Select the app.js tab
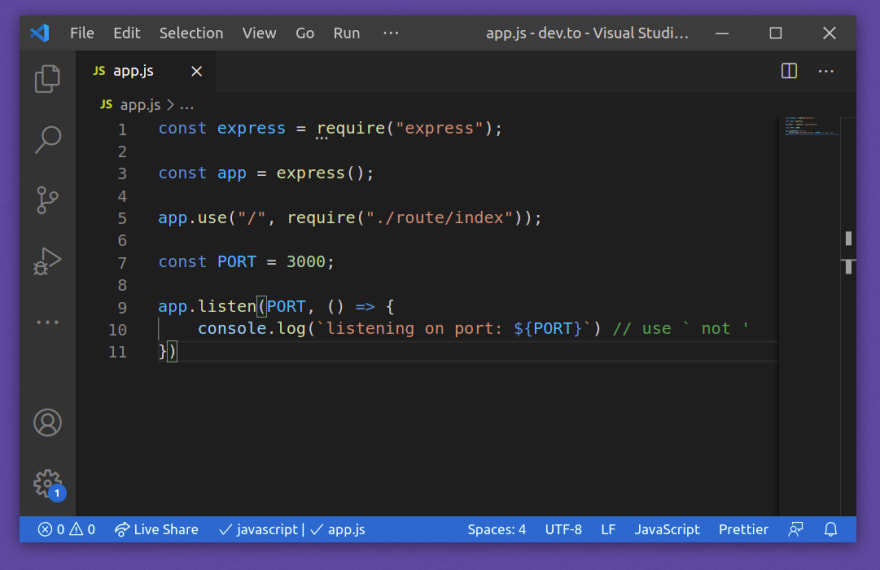Image resolution: width=880 pixels, height=570 pixels. tap(146, 71)
